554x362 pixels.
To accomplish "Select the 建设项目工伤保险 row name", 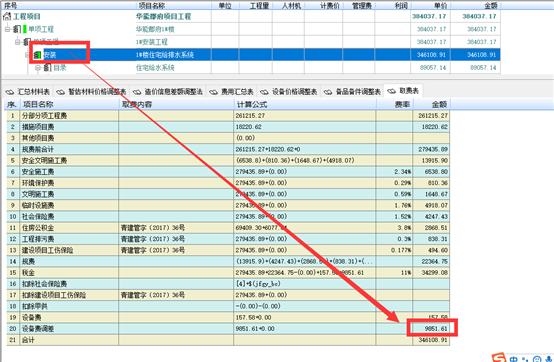I will click(x=48, y=250).
